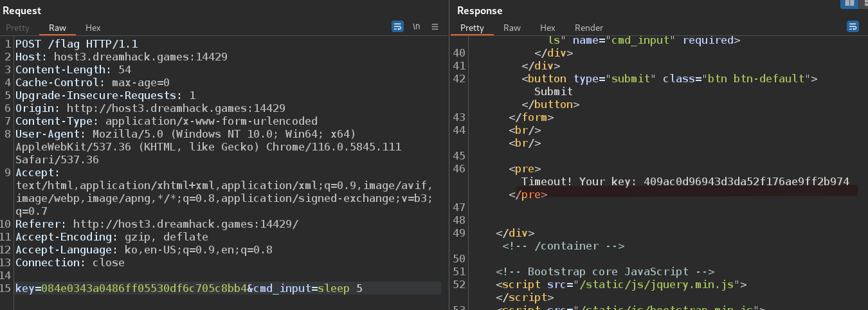Screen dimensions: 868x310
Task: Click the Bootstrap core JavaScript comment line
Action: (605, 271)
